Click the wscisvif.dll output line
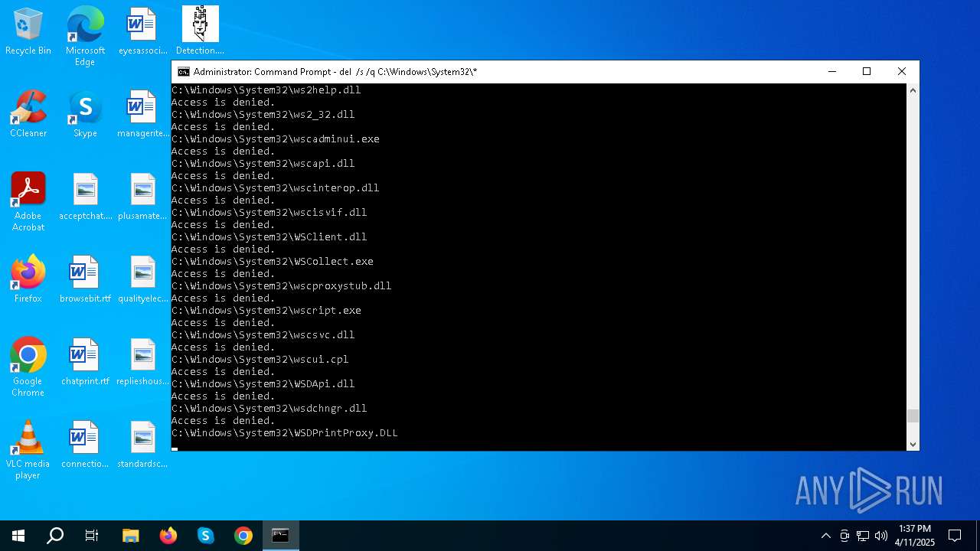The width and height of the screenshot is (980, 551). pos(269,213)
